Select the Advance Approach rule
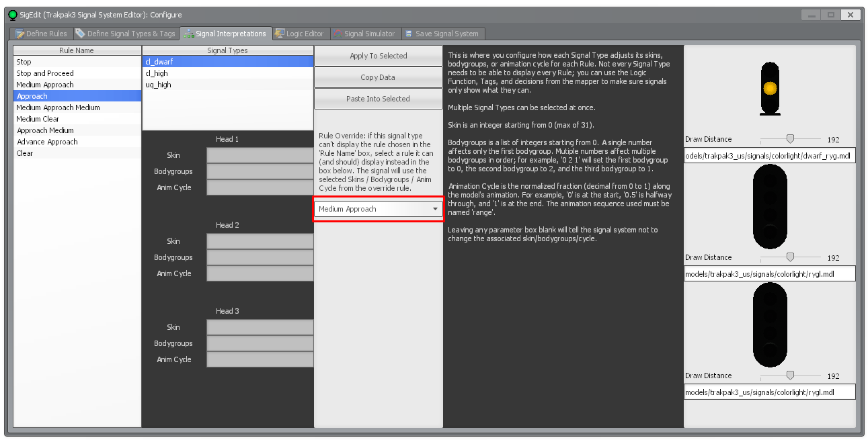The image size is (868, 440). coord(77,142)
